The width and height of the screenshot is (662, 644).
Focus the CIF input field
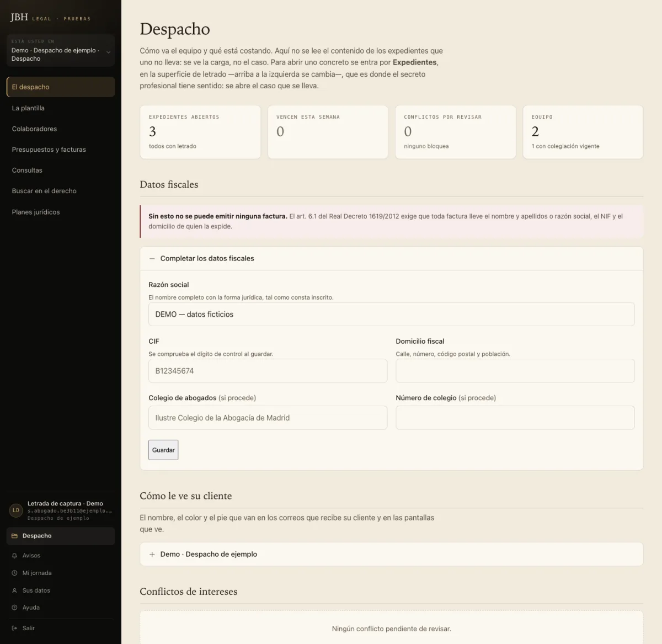(268, 371)
